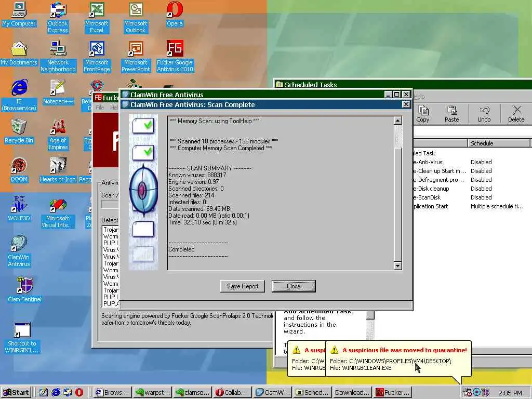Launch Internet Explorer from quick launch bar

click(x=56, y=392)
